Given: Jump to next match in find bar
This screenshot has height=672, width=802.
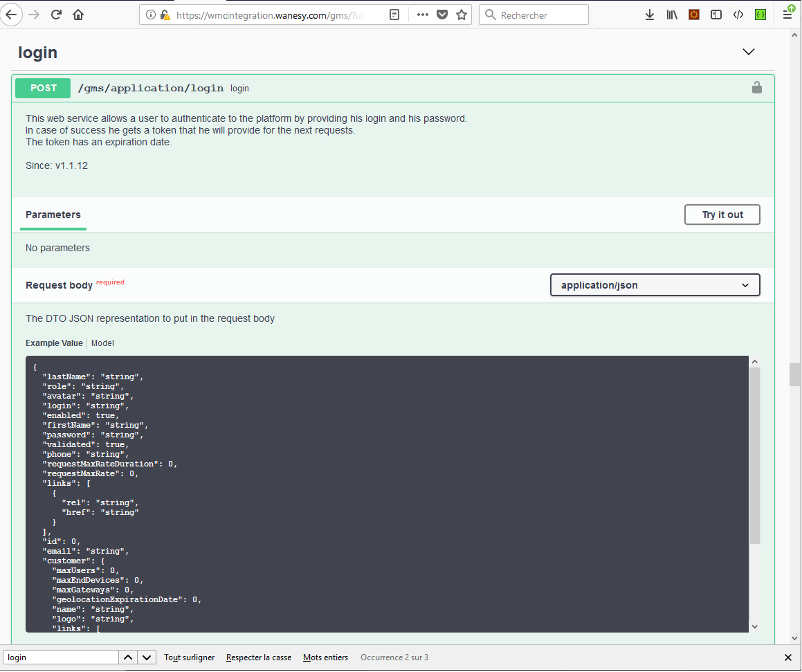Looking at the screenshot, I should (147, 657).
